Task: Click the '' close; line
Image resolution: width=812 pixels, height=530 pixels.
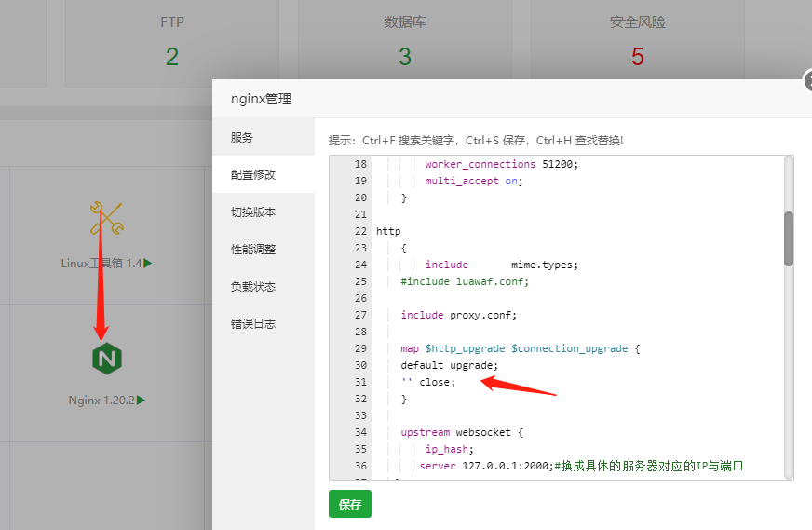Action: [x=427, y=382]
